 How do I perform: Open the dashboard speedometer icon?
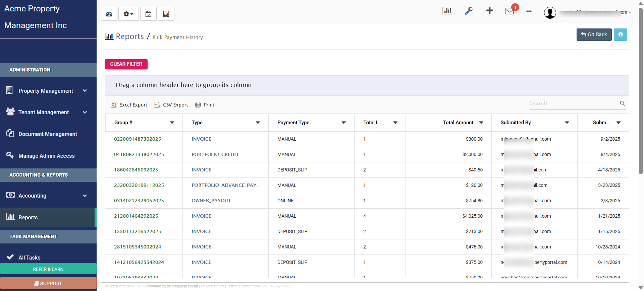(109, 14)
